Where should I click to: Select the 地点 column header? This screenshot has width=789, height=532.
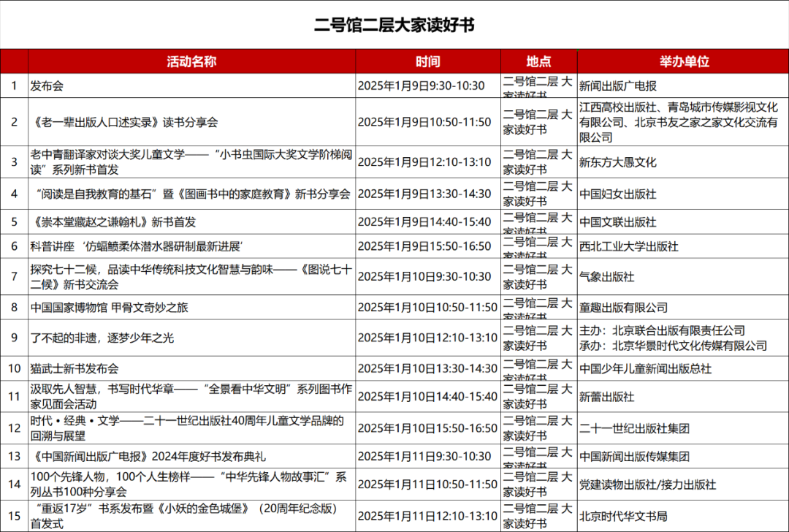click(538, 62)
